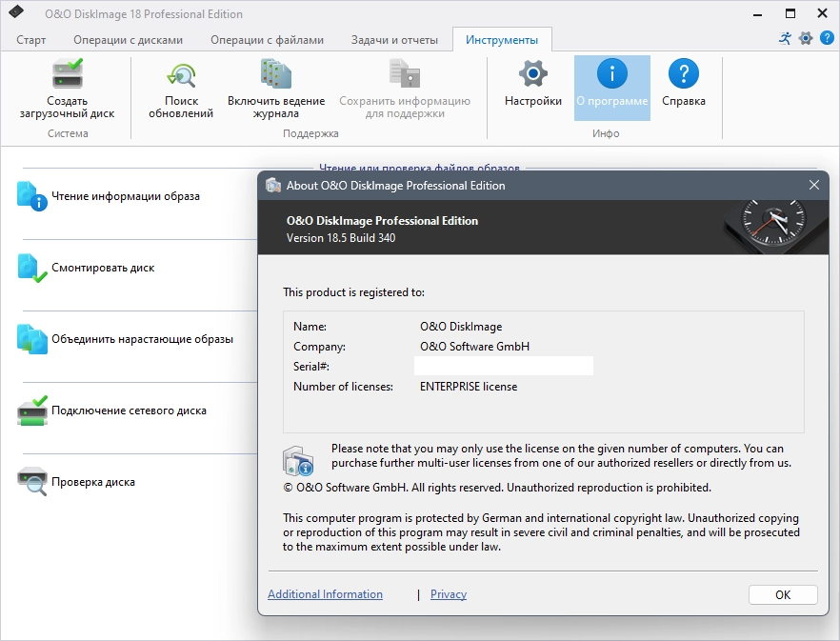The width and height of the screenshot is (840, 641).
Task: Open the Операции с дисками tab
Action: (128, 40)
